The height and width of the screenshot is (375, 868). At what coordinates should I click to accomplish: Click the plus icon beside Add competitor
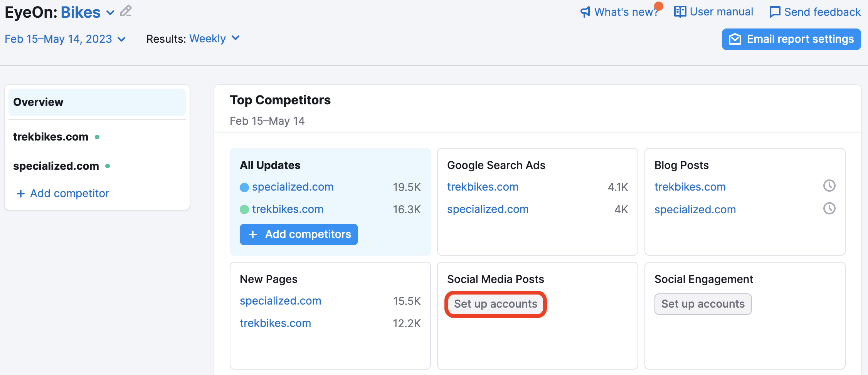(21, 193)
